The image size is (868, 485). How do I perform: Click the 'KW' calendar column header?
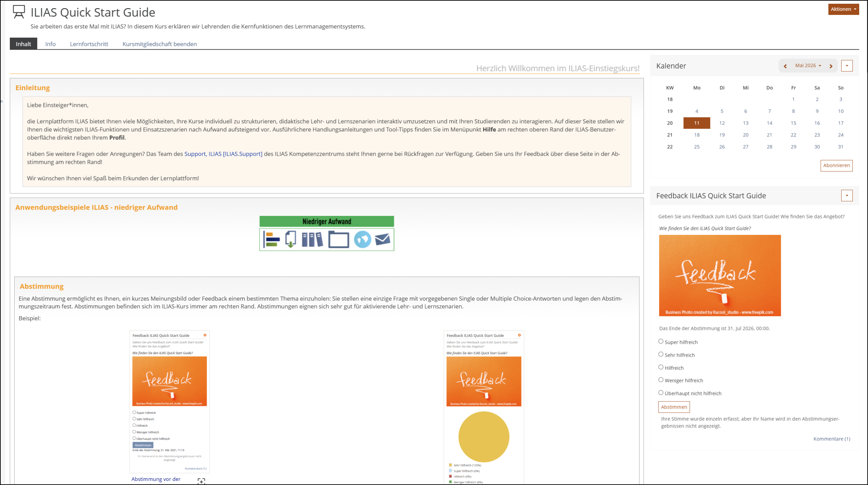pyautogui.click(x=670, y=88)
